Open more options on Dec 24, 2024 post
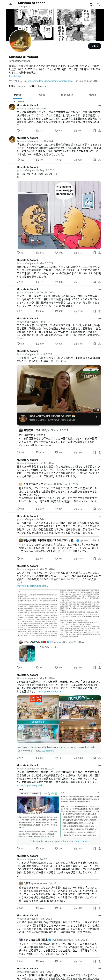The image size is (110, 980). (x=99, y=289)
